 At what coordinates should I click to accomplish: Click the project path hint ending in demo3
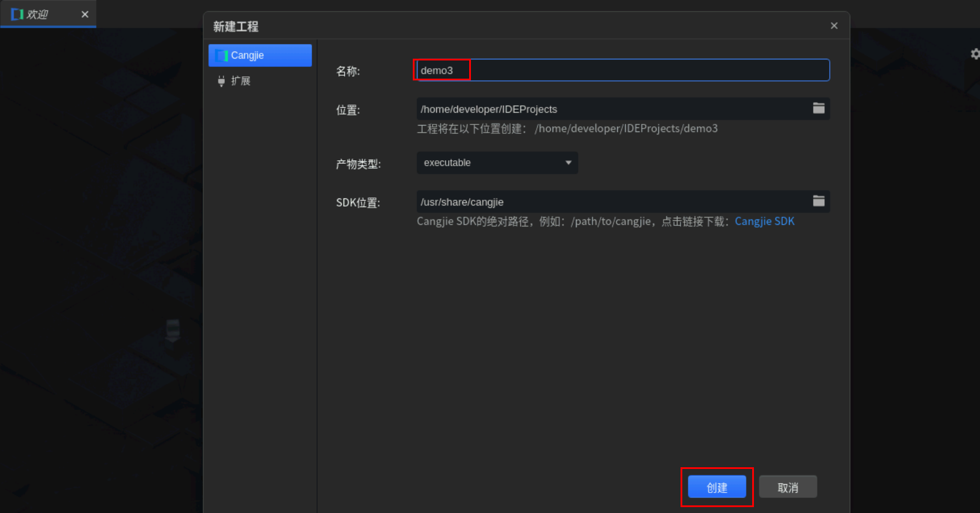567,129
